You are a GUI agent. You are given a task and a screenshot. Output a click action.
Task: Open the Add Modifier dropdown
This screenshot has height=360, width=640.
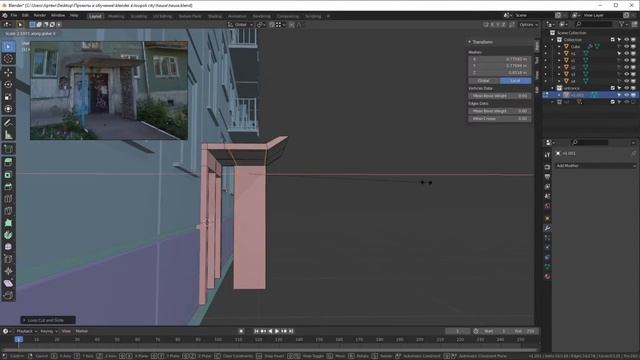[596, 166]
